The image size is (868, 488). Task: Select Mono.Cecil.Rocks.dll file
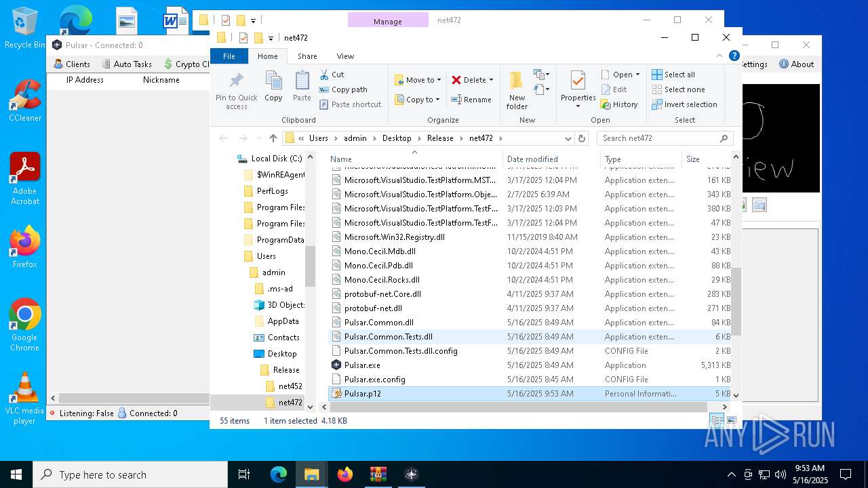[530, 280]
